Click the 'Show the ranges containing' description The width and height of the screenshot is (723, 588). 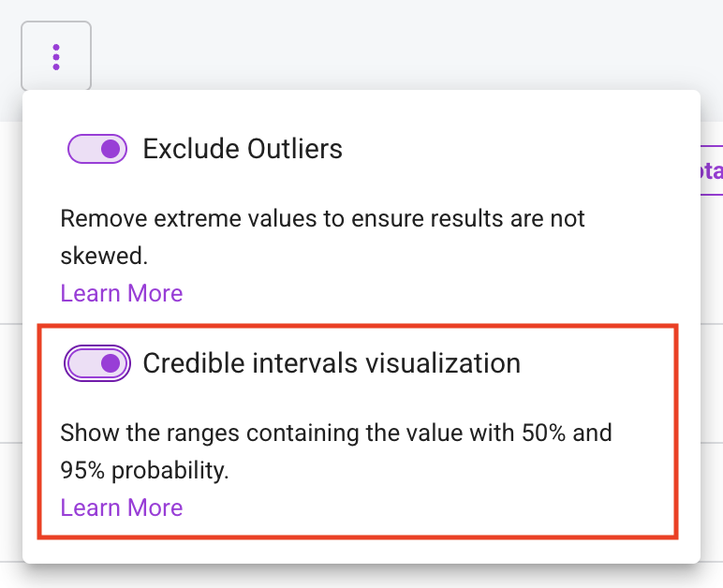point(336,451)
